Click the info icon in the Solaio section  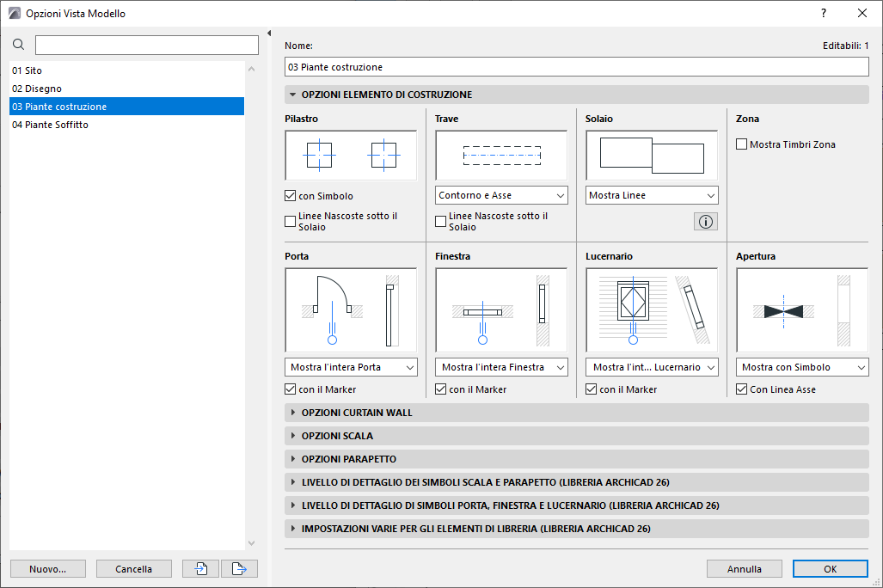pyautogui.click(x=705, y=221)
